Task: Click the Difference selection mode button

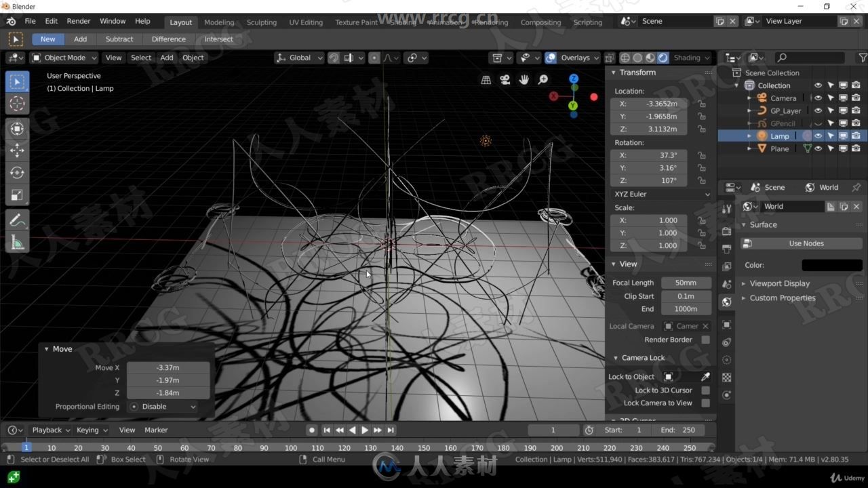Action: pyautogui.click(x=169, y=39)
